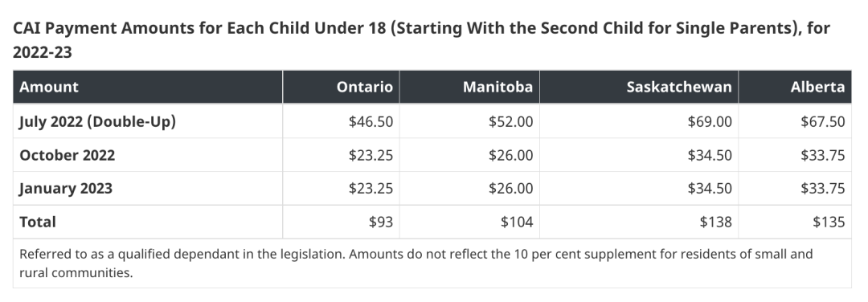Select the July 2022 (Double-Up) row label
This screenshot has height=302, width=868.
pyautogui.click(x=97, y=121)
